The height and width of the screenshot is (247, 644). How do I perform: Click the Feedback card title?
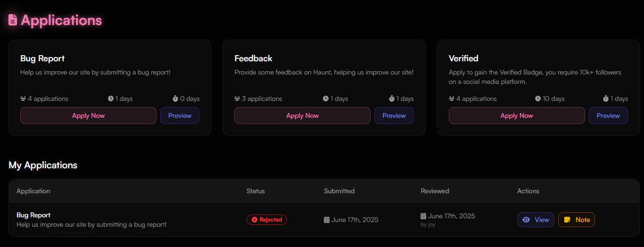pos(253,58)
